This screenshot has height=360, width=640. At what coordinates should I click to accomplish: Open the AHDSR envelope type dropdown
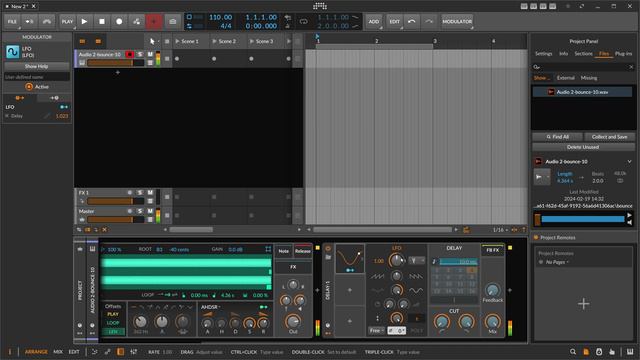[211, 307]
